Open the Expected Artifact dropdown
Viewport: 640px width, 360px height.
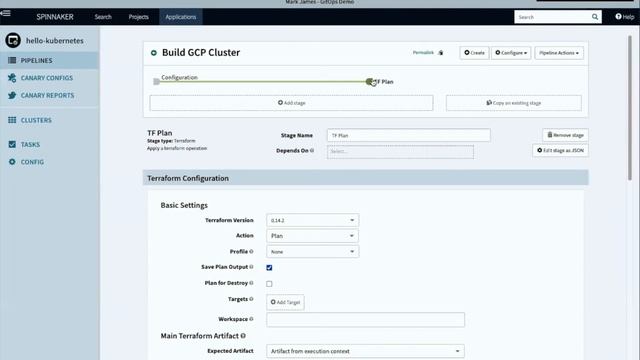(365, 351)
